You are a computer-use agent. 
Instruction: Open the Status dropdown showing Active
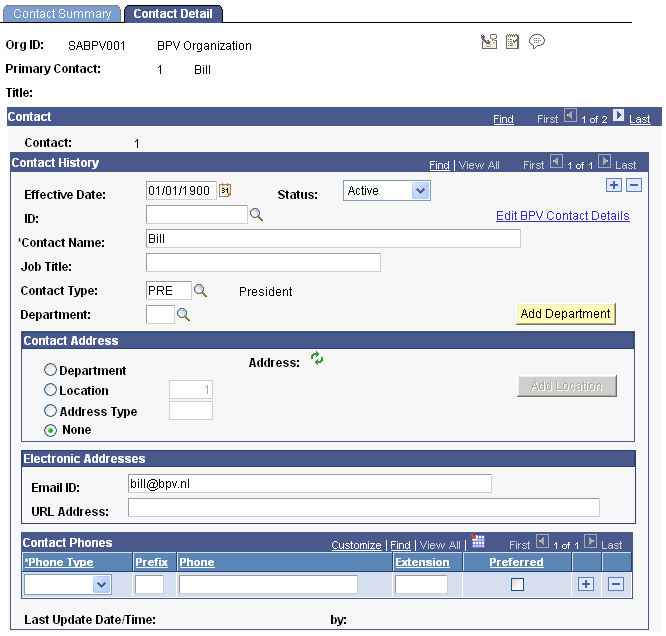(x=387, y=190)
